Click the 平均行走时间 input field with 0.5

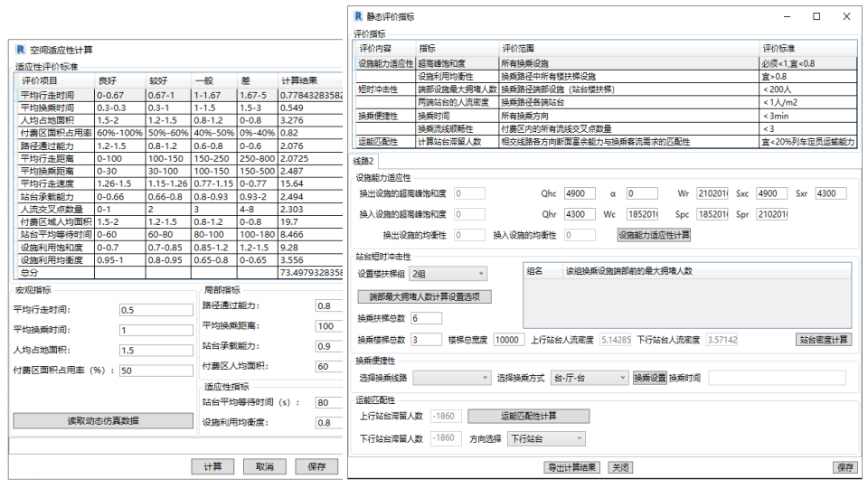coord(156,310)
